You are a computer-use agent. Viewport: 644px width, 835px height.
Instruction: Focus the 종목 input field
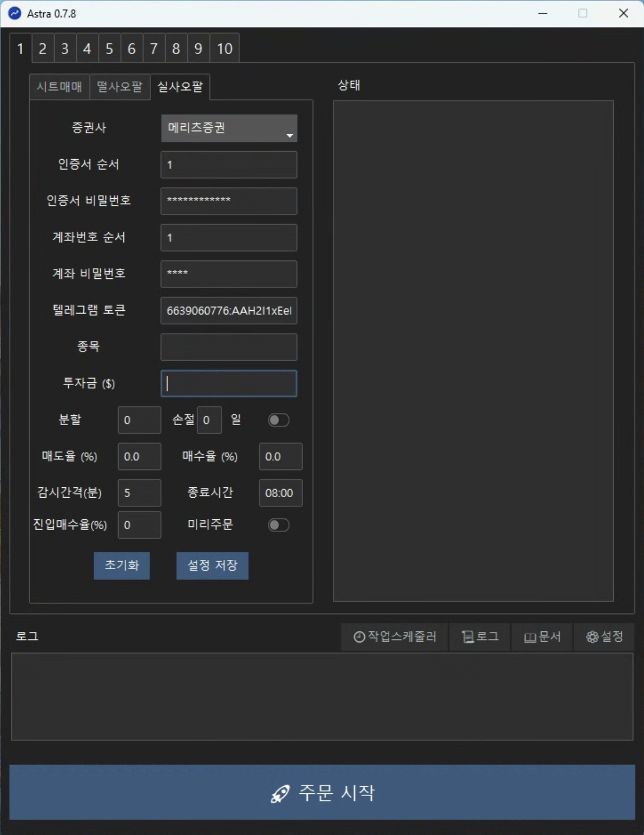point(228,347)
